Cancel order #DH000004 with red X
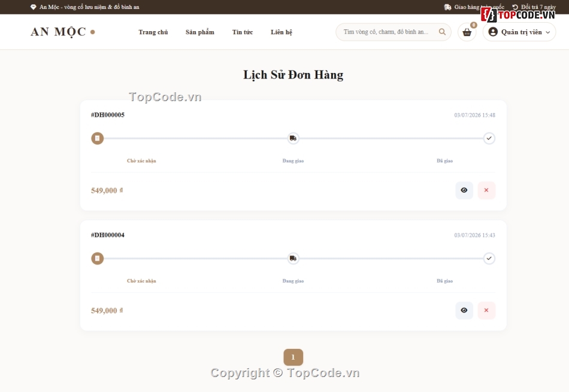The image size is (569, 392). click(486, 311)
